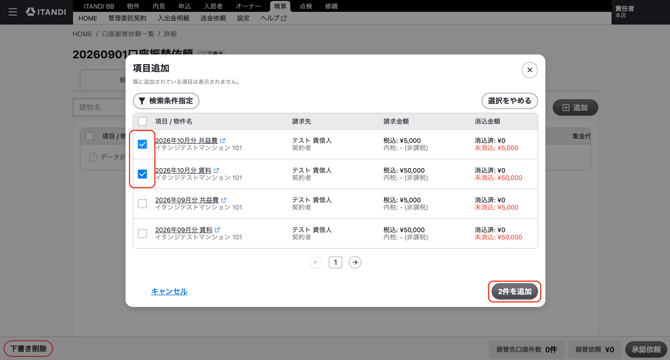The width and height of the screenshot is (670, 360).
Task: Uncheck the 2026年10月分 賃料 checkbox
Action: click(142, 174)
